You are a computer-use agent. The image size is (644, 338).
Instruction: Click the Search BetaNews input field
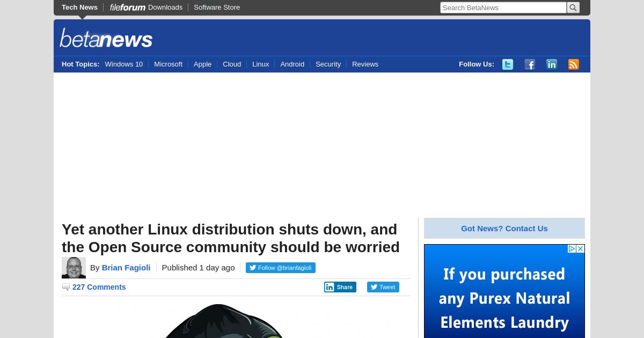(x=503, y=8)
